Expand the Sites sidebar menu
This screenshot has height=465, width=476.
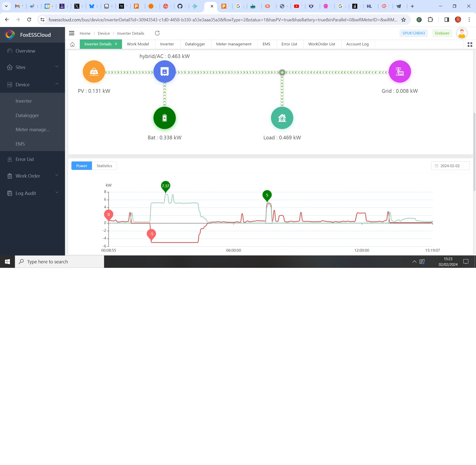pyautogui.click(x=32, y=67)
